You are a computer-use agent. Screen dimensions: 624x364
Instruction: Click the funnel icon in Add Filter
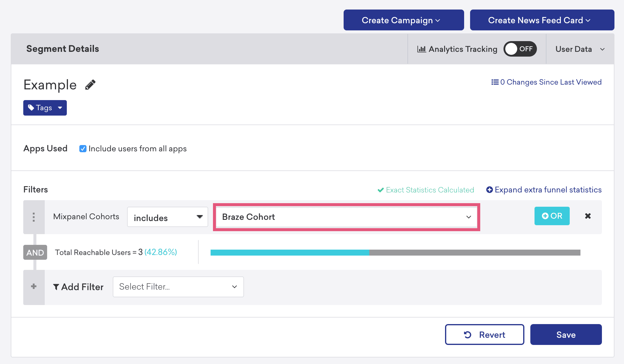click(56, 287)
